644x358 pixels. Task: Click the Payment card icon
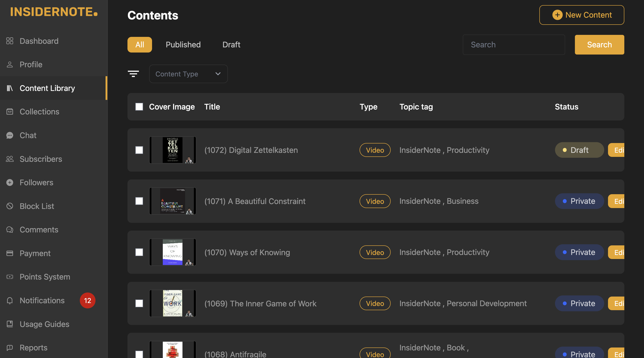(x=10, y=253)
